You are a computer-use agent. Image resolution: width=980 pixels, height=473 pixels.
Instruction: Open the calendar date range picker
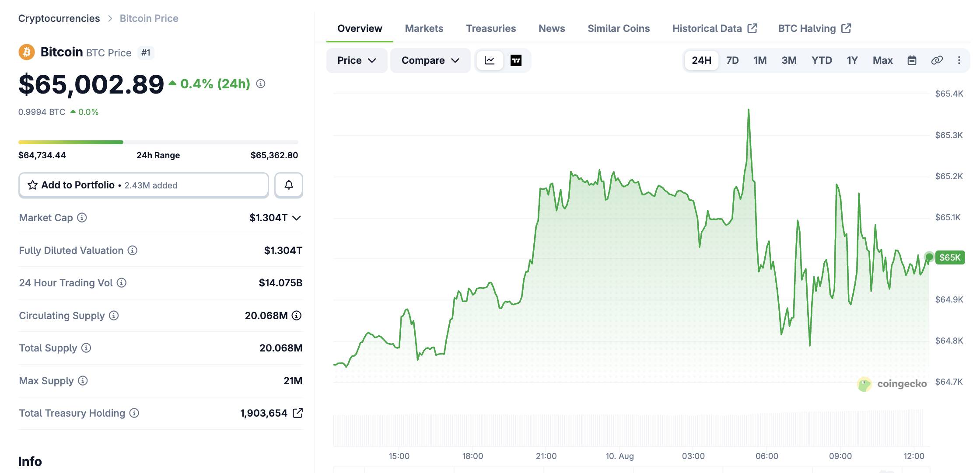click(x=912, y=60)
